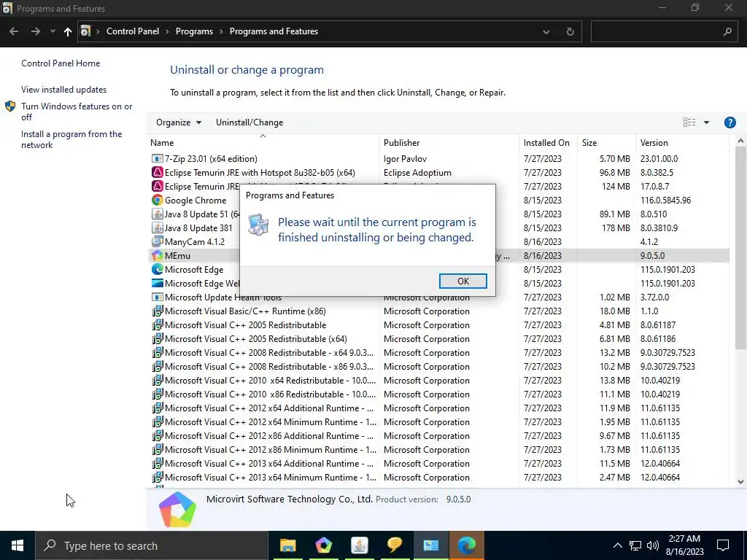Select the ManyCam 4.1.2 icon

(158, 241)
